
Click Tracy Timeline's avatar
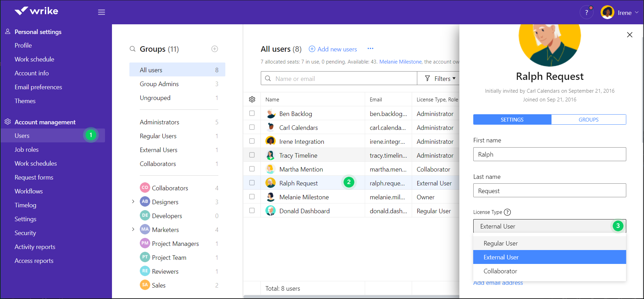(271, 155)
